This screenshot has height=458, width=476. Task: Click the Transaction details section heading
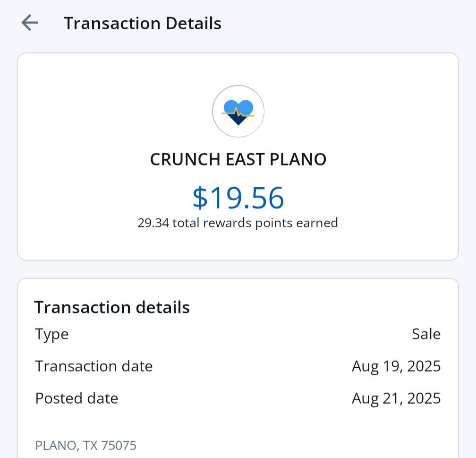tap(112, 307)
